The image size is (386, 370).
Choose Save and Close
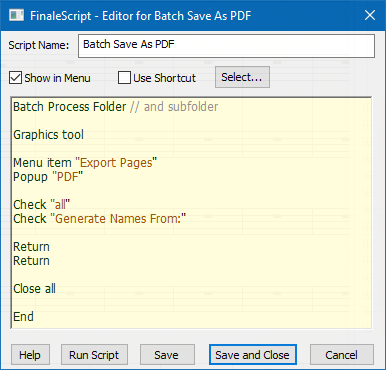[x=253, y=355]
